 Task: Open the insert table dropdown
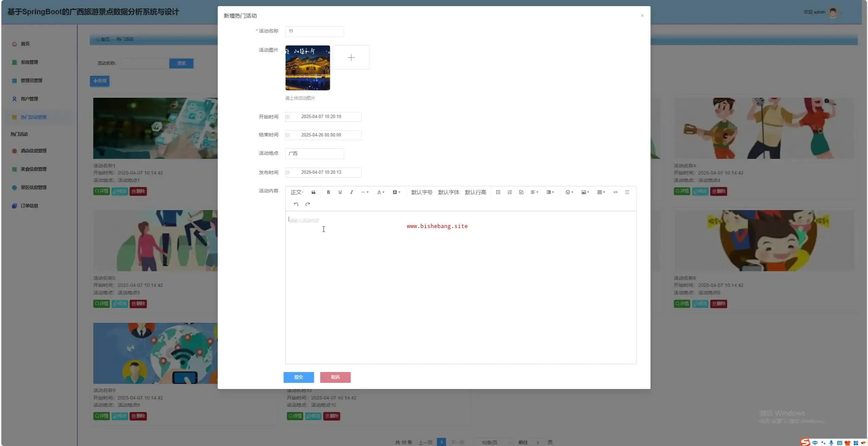[601, 192]
